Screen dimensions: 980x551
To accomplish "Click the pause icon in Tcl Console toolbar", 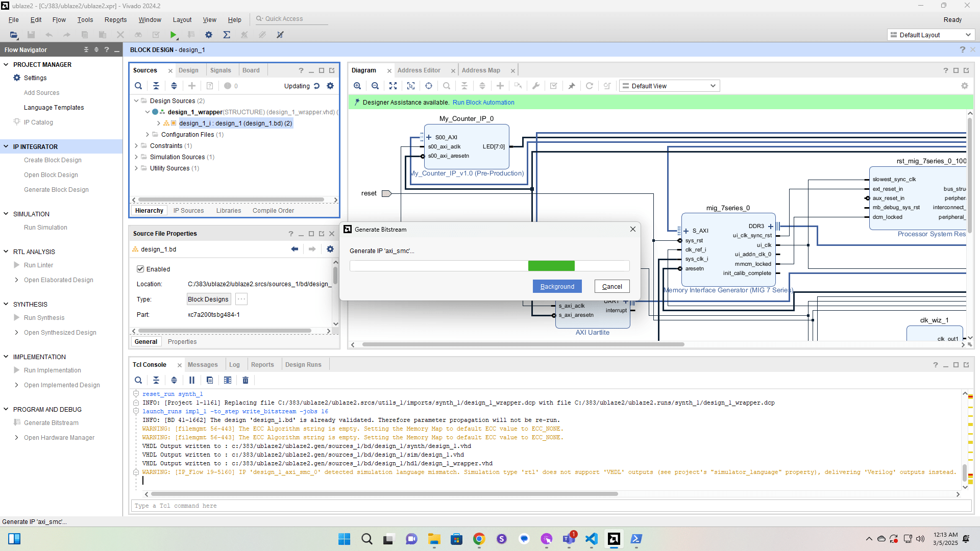I will [192, 380].
